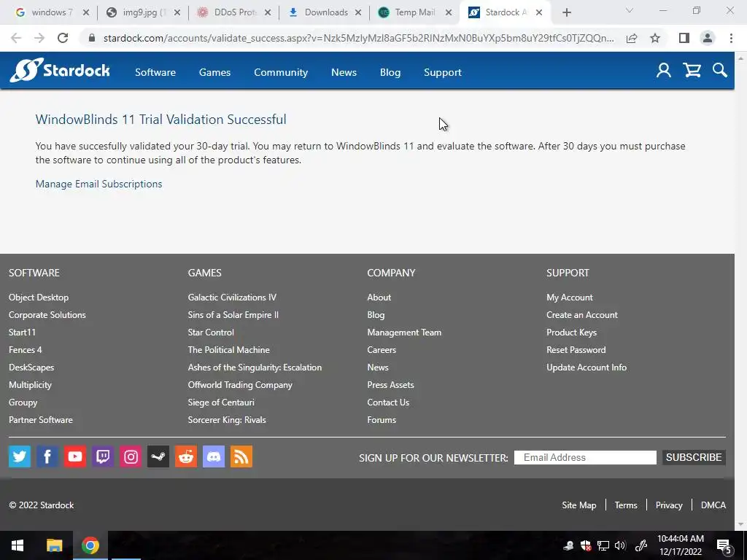Open the Product Keys support link

571,332
